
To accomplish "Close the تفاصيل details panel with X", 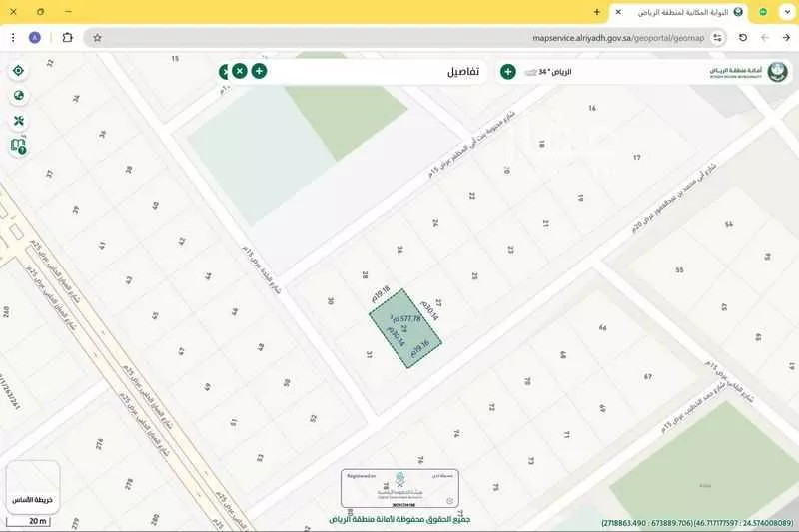I will pyautogui.click(x=240, y=71).
